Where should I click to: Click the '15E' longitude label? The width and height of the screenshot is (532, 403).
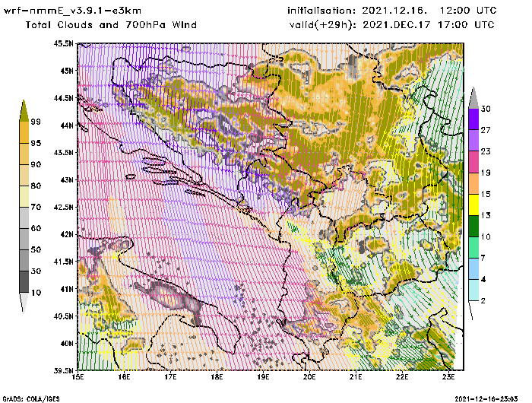point(78,377)
